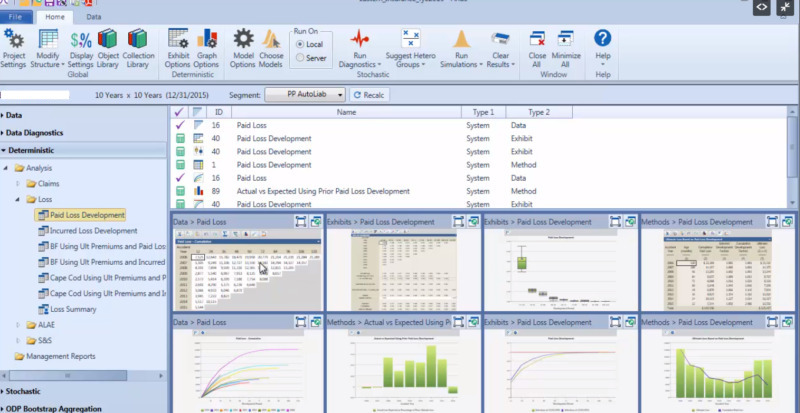Select the Local run option
The height and width of the screenshot is (413, 800).
pyautogui.click(x=309, y=44)
